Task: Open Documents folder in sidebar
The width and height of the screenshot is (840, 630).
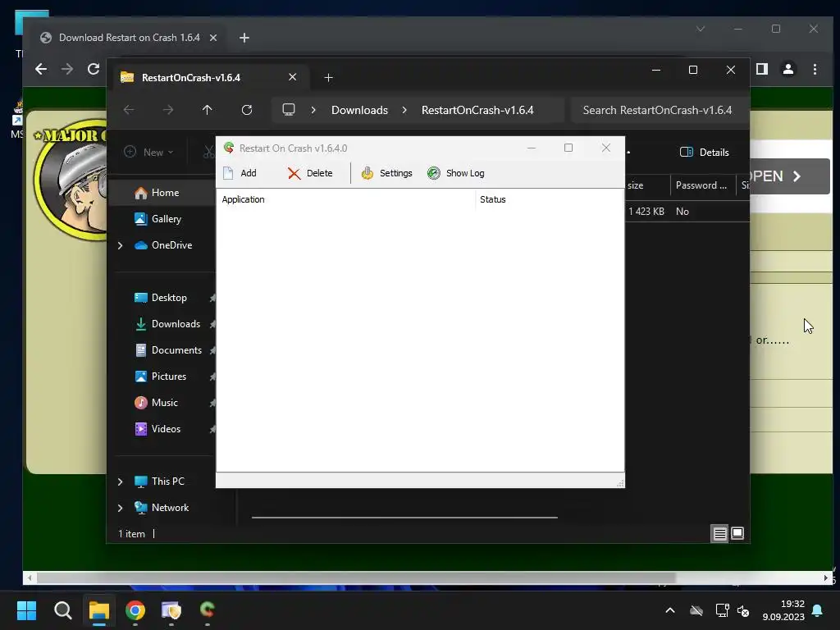Action: [x=169, y=349]
